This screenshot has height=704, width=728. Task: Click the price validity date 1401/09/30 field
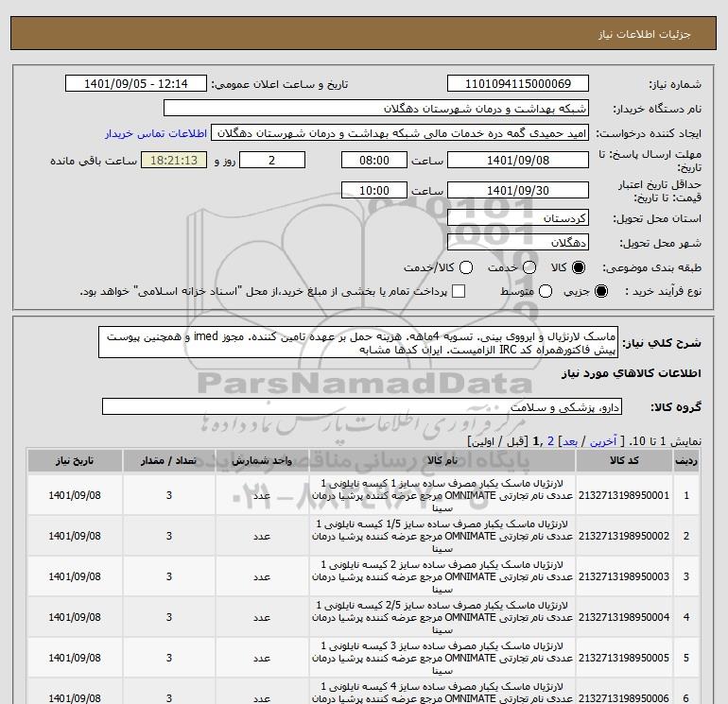(518, 190)
